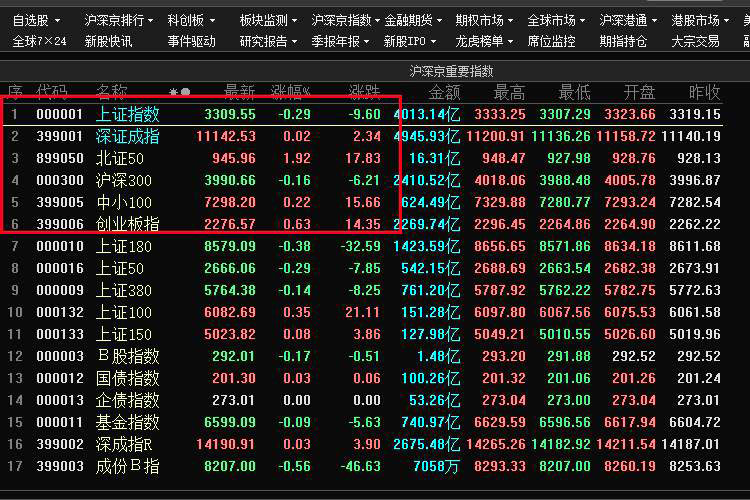Screen dimensions: 750x500
Task: Open the 期权市场 dropdown
Action: pos(484,21)
